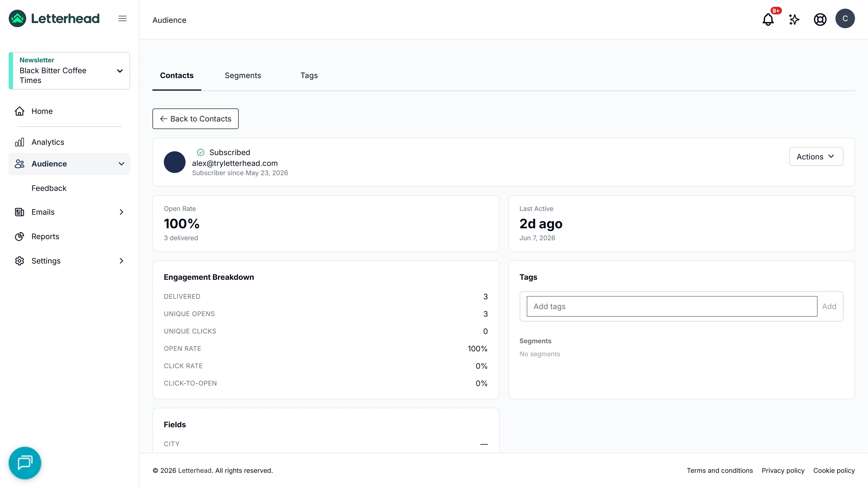868x488 pixels.
Task: Click the Audience page title
Action: tap(169, 20)
